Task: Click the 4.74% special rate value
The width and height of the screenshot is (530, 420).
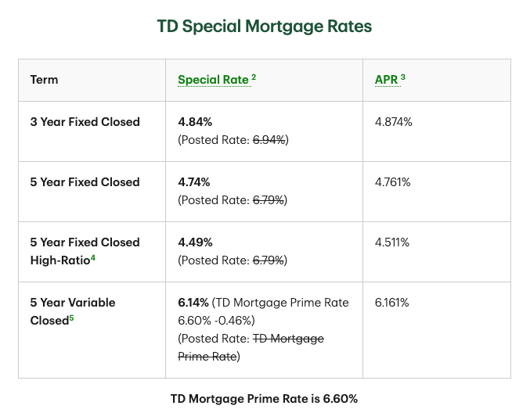Action: click(x=195, y=182)
